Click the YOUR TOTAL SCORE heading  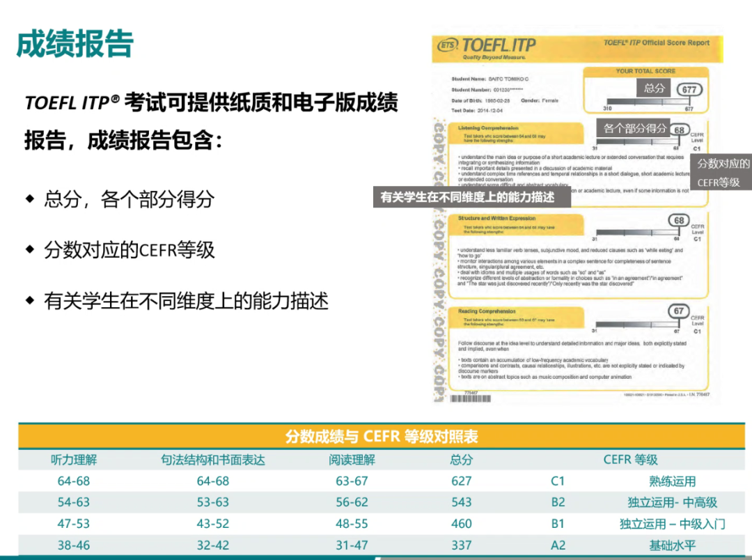pos(645,71)
